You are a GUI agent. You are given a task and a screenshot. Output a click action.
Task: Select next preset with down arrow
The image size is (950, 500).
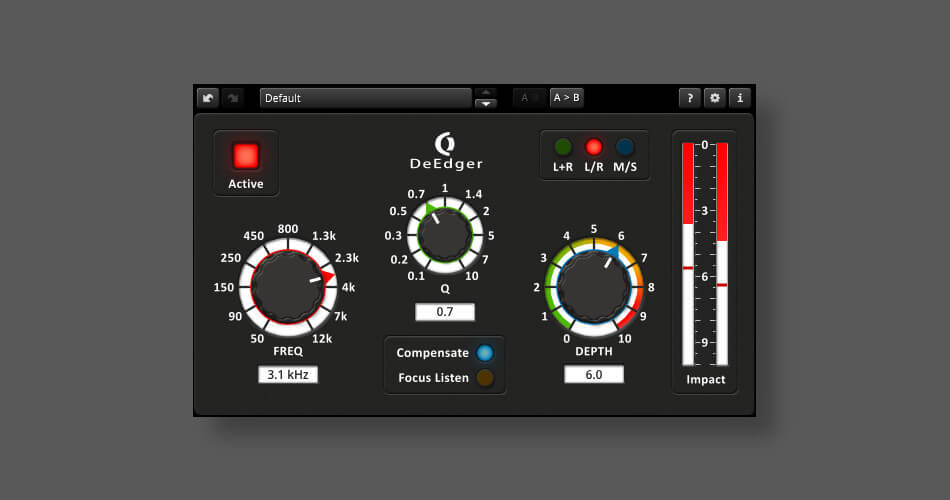485,103
